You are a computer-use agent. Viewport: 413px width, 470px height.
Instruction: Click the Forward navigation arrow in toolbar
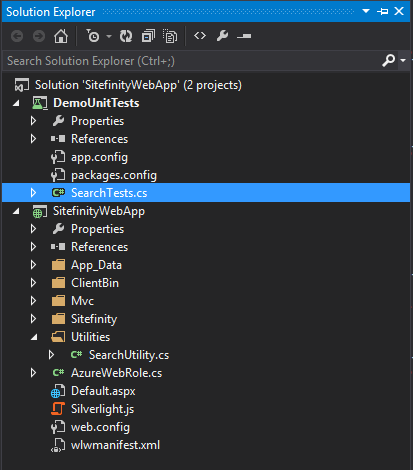coord(39,36)
